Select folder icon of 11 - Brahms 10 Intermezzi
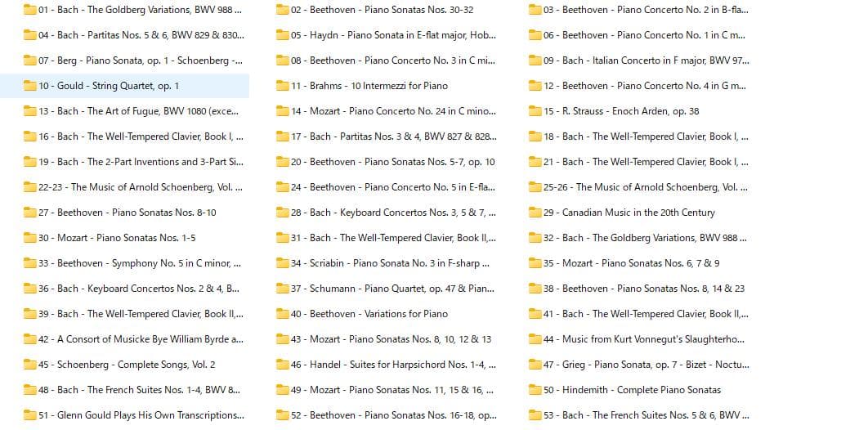 (283, 86)
